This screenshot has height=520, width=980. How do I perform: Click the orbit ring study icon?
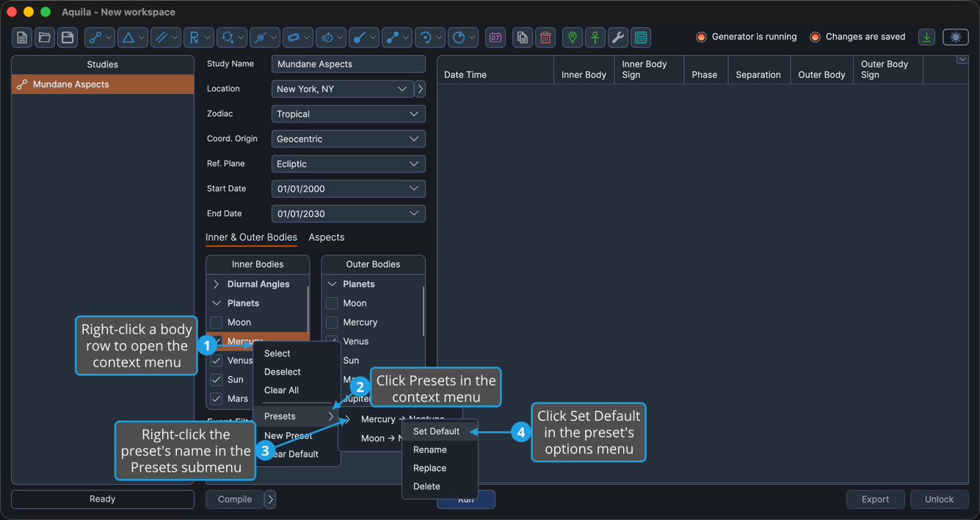[x=298, y=37]
